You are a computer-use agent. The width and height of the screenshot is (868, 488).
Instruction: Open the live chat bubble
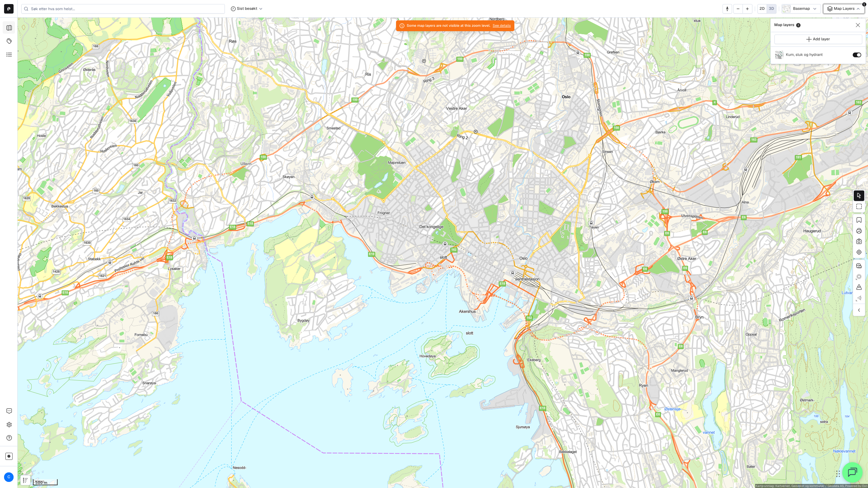pos(852,472)
